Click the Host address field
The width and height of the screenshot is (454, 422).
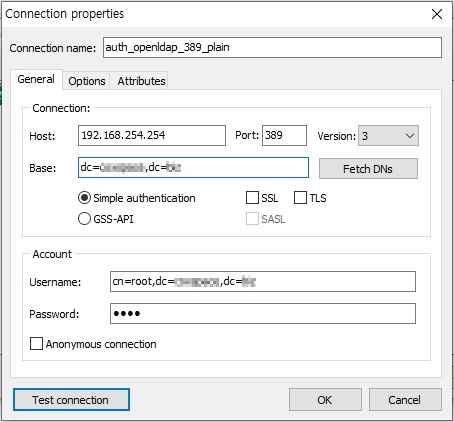click(152, 135)
